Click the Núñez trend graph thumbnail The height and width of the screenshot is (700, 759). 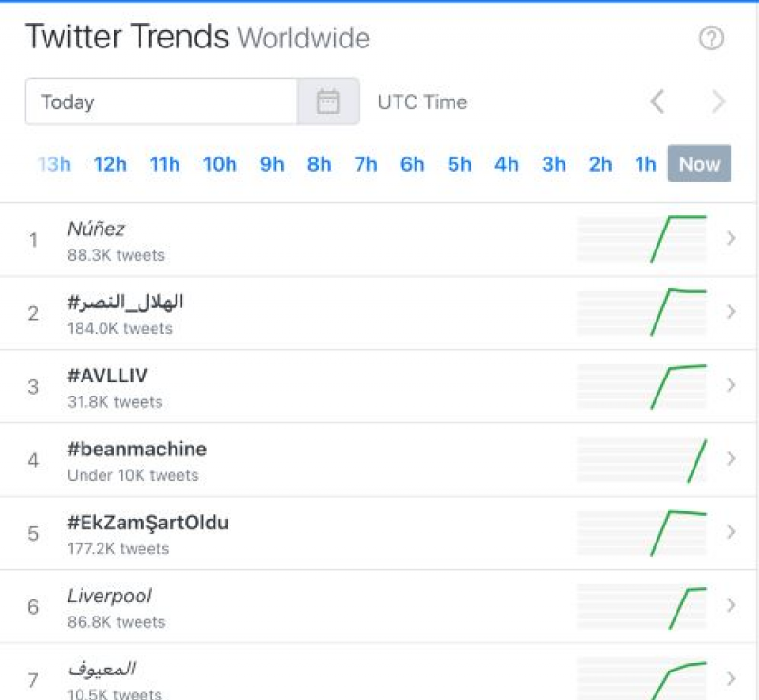coord(641,239)
